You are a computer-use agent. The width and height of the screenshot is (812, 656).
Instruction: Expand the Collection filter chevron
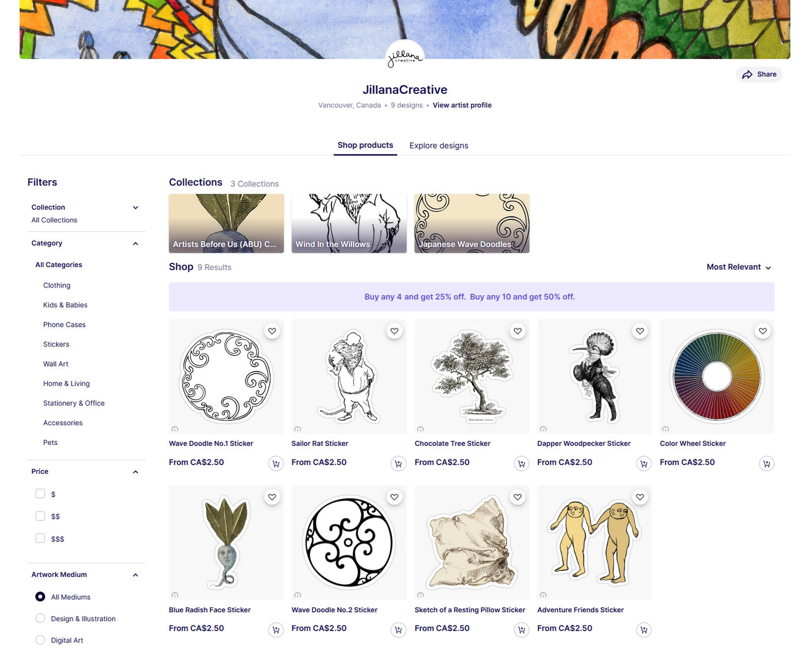pos(135,208)
